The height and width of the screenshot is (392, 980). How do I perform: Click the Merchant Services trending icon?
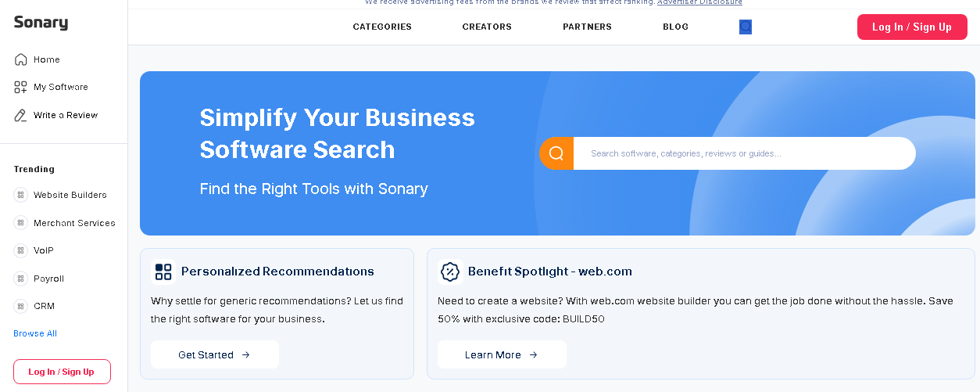click(20, 223)
